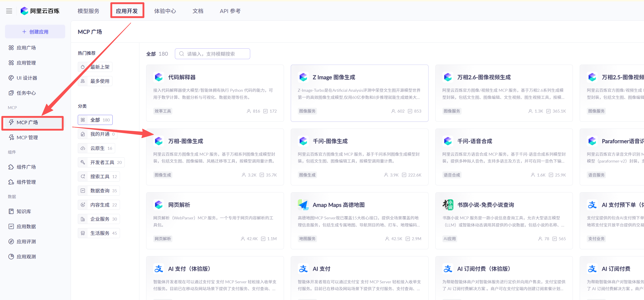The height and width of the screenshot is (300, 644).
Task: Select 全部 180 category filter
Action: (x=95, y=120)
